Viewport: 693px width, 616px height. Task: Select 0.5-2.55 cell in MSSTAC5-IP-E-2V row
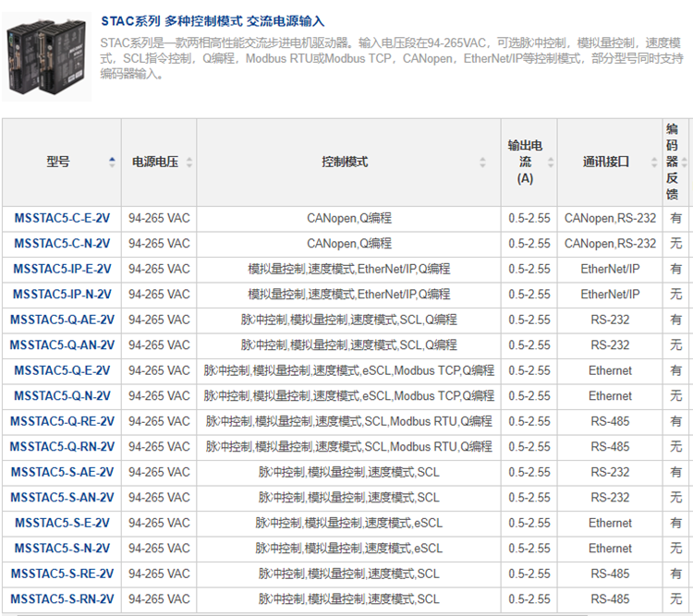[529, 269]
